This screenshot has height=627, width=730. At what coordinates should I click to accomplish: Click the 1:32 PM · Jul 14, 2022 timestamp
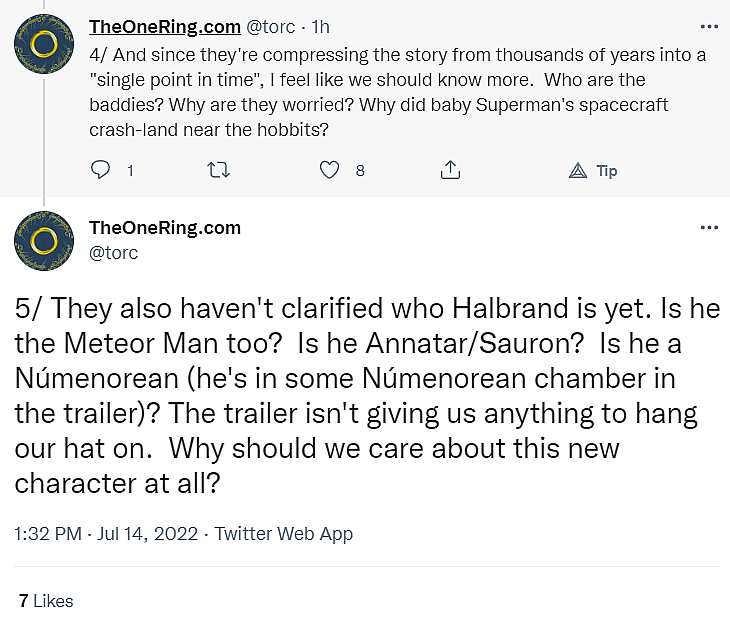click(105, 534)
